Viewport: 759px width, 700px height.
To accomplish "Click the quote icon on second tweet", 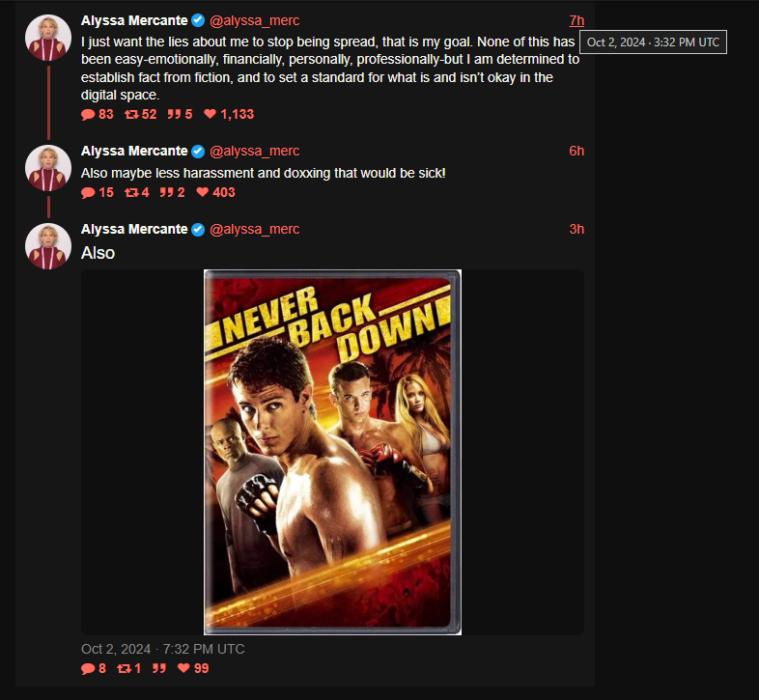I will coord(166,193).
